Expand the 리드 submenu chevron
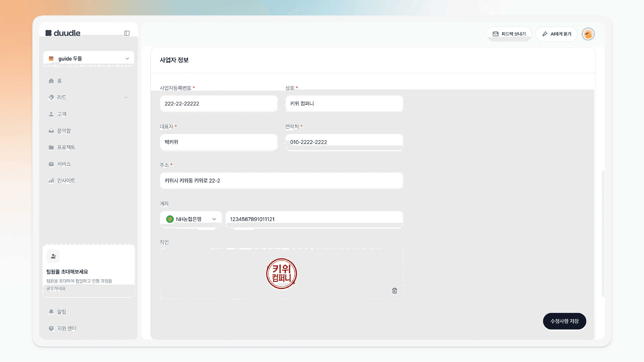Viewport: 644px width, 362px height. click(126, 97)
